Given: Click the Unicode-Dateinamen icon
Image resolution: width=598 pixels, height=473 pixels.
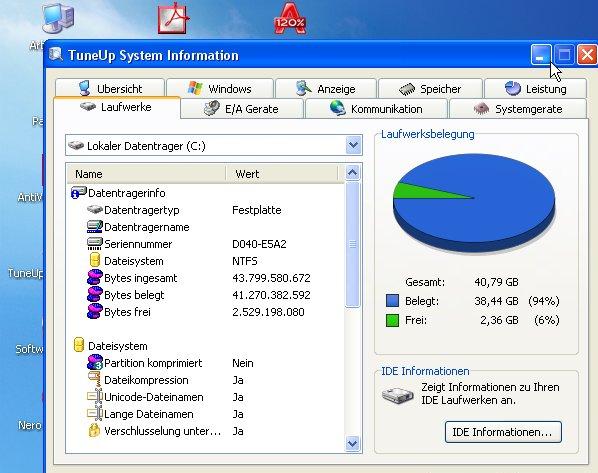Looking at the screenshot, I should 95,396.
